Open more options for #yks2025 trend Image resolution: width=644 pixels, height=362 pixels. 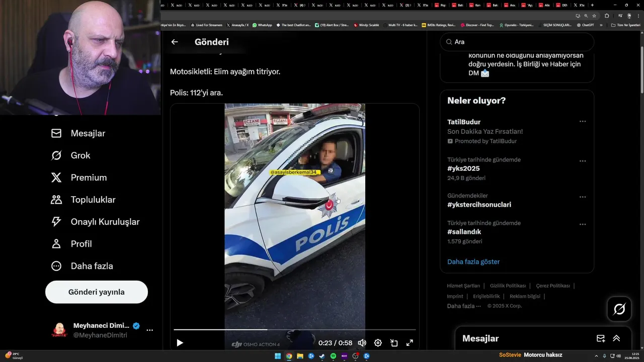[583, 161]
